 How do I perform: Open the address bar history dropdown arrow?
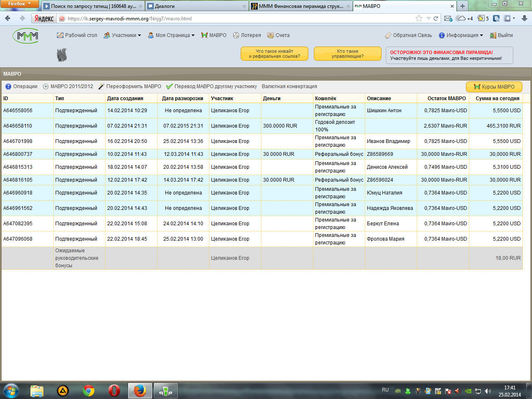[x=429, y=18]
